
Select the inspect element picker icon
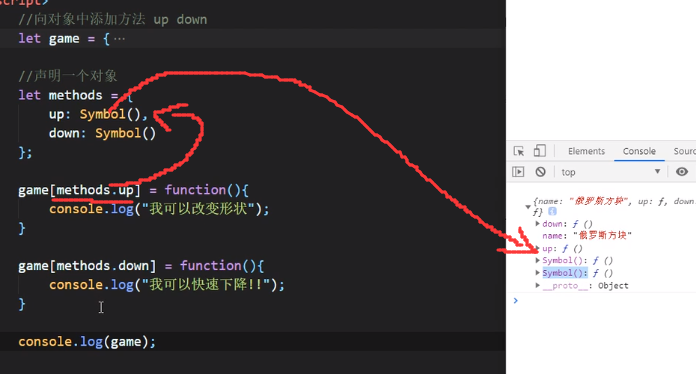click(x=518, y=151)
